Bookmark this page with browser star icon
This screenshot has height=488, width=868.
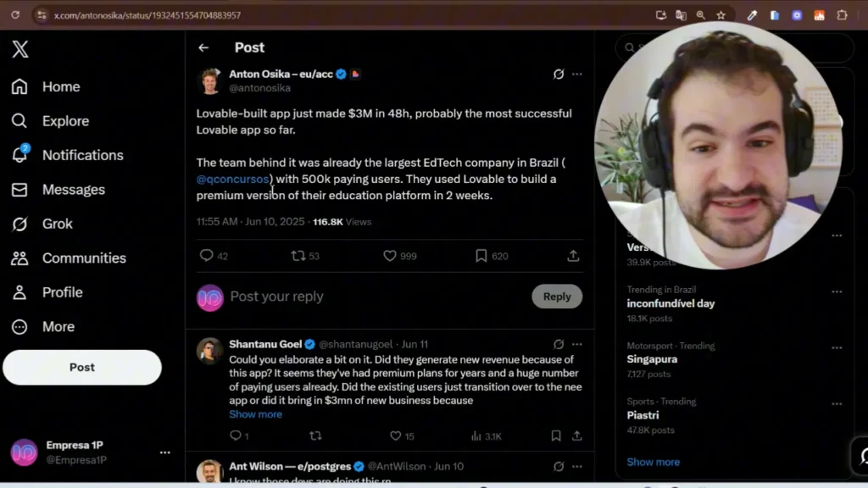pos(721,15)
